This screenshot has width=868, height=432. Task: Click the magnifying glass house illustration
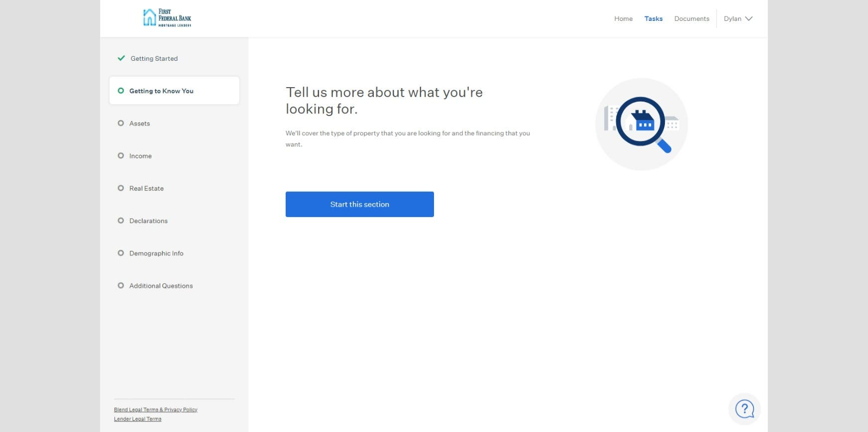(x=641, y=124)
